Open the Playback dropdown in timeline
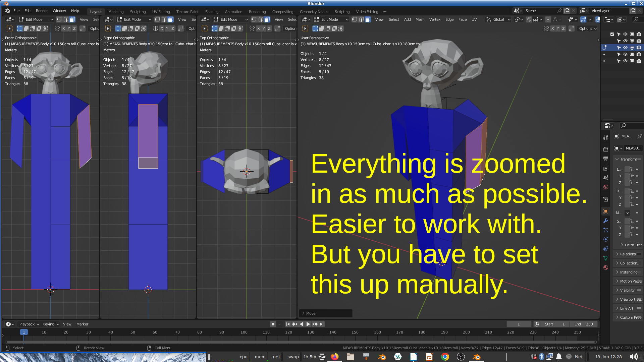644x362 pixels. [29, 324]
